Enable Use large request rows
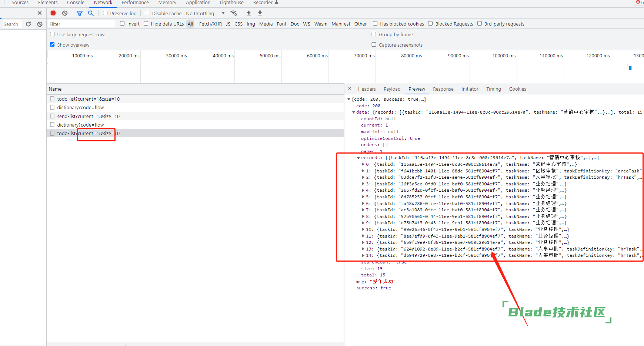This screenshot has height=346, width=644. point(52,34)
